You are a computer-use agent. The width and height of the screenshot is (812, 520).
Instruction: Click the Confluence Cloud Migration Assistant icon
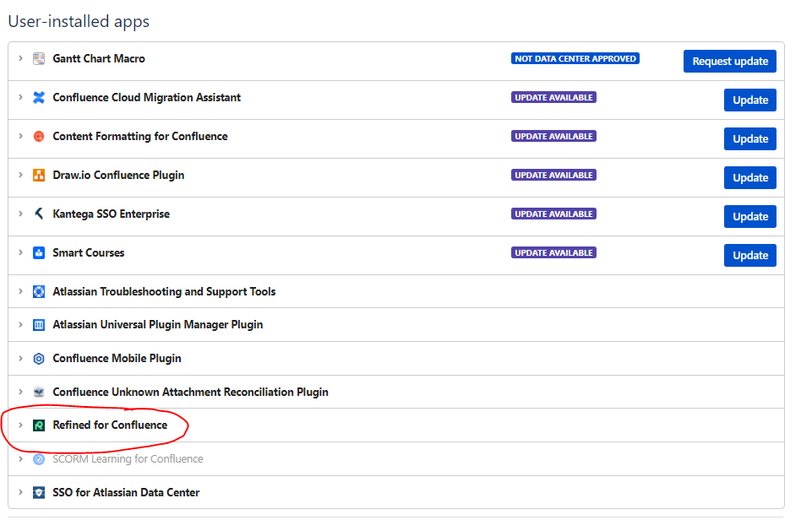[39, 97]
